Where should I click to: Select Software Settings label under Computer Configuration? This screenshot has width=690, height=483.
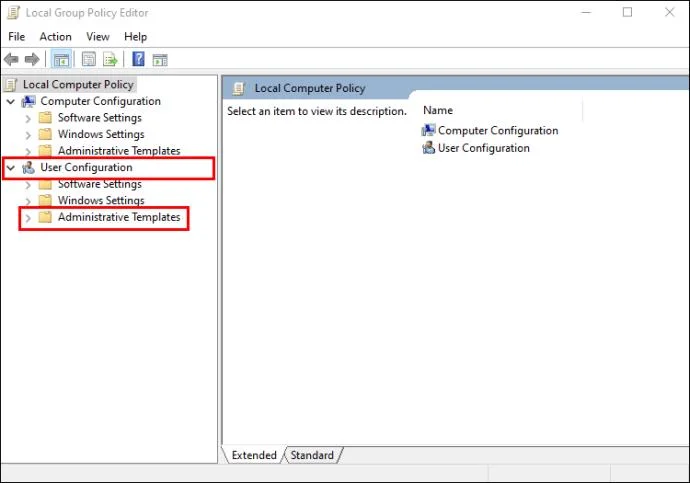[x=100, y=117]
